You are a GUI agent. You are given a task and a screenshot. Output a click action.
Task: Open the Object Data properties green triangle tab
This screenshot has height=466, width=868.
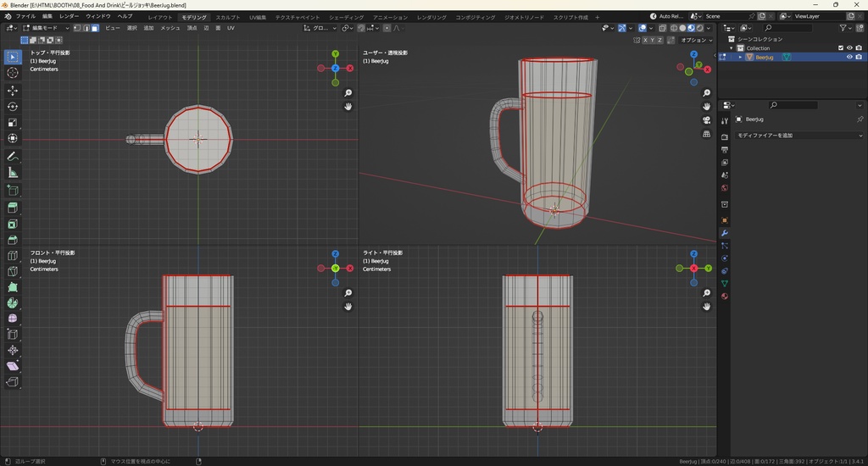coord(725,283)
